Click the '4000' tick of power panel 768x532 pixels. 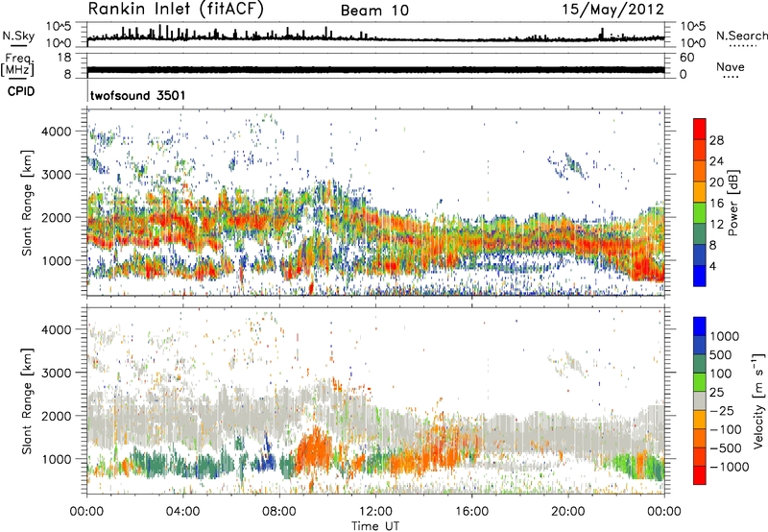[x=56, y=132]
